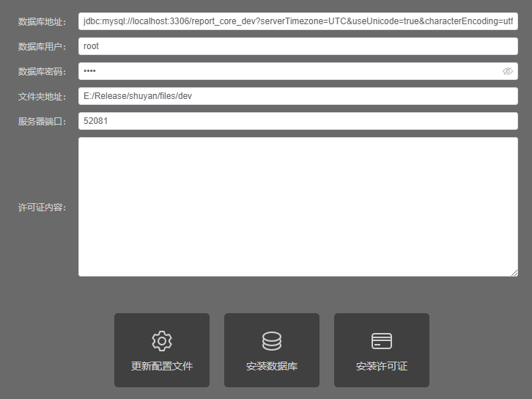Click inside the 许可证内容 textarea
This screenshot has height=399, width=532.
(298, 207)
